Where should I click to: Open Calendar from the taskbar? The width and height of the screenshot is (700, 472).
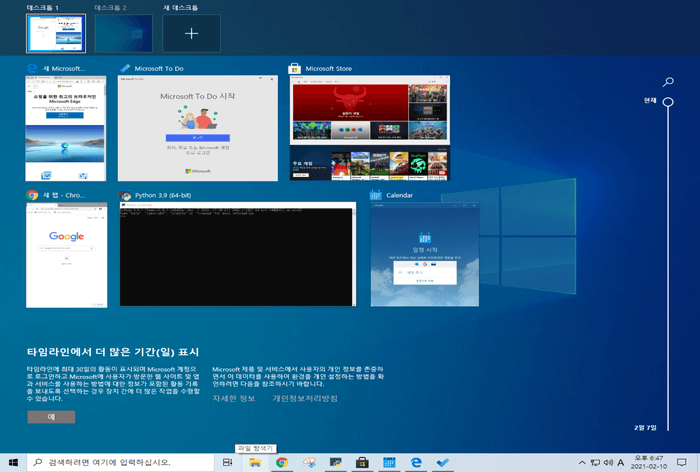389,463
